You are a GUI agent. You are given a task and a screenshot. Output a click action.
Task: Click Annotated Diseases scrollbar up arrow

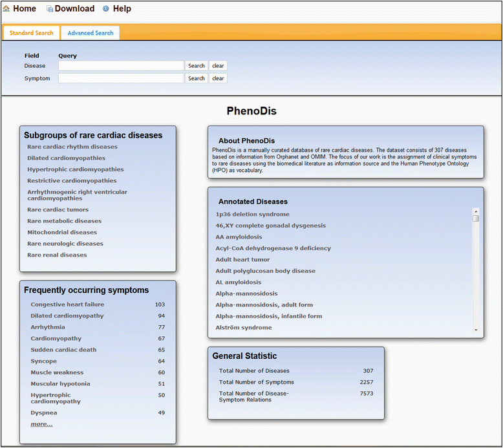pos(476,211)
